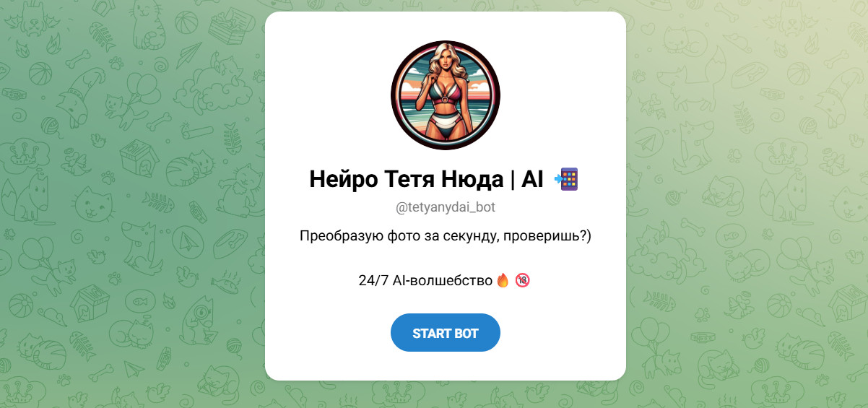Viewport: 868px width, 408px height.
Task: Click empty white area below START BOT
Action: (446, 367)
